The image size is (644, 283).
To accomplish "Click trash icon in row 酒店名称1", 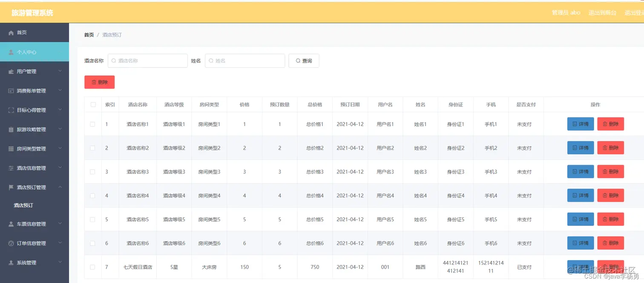I will pos(605,124).
